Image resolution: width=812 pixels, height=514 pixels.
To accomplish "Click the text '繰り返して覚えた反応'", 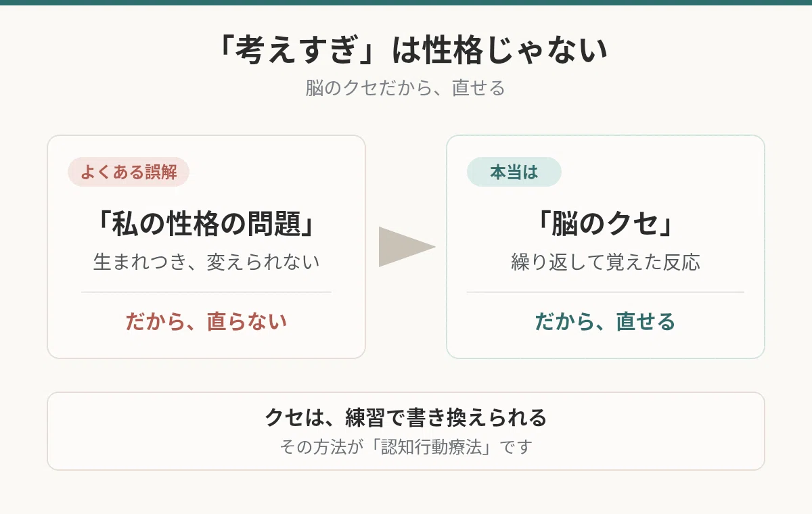I will (606, 262).
